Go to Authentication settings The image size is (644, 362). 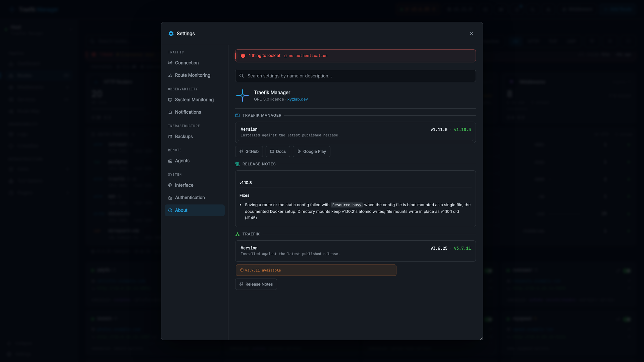tap(195, 198)
